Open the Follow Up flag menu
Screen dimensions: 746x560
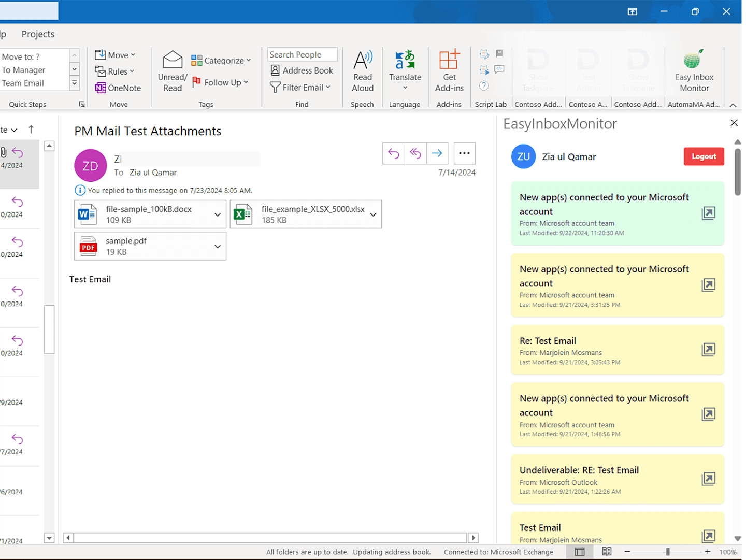[220, 82]
